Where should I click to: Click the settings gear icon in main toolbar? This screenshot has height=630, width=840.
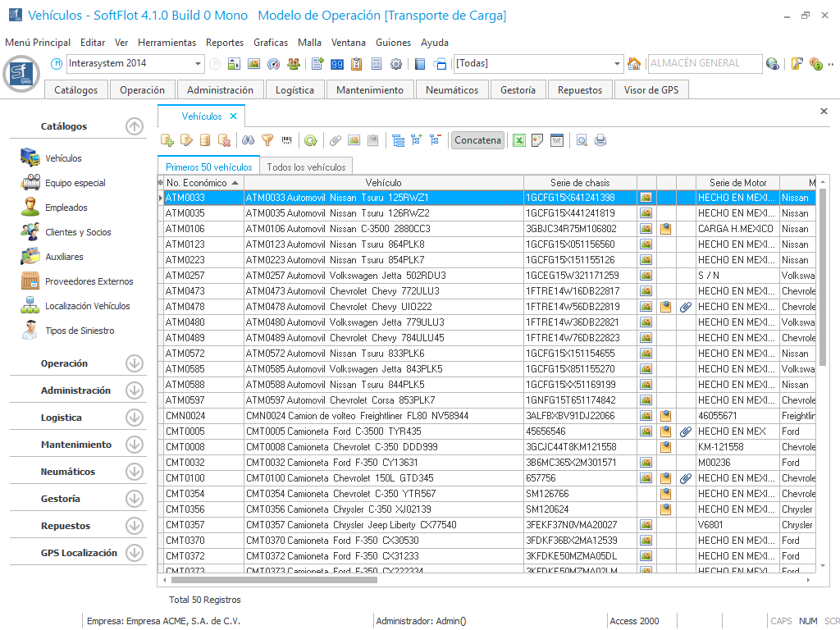click(396, 64)
